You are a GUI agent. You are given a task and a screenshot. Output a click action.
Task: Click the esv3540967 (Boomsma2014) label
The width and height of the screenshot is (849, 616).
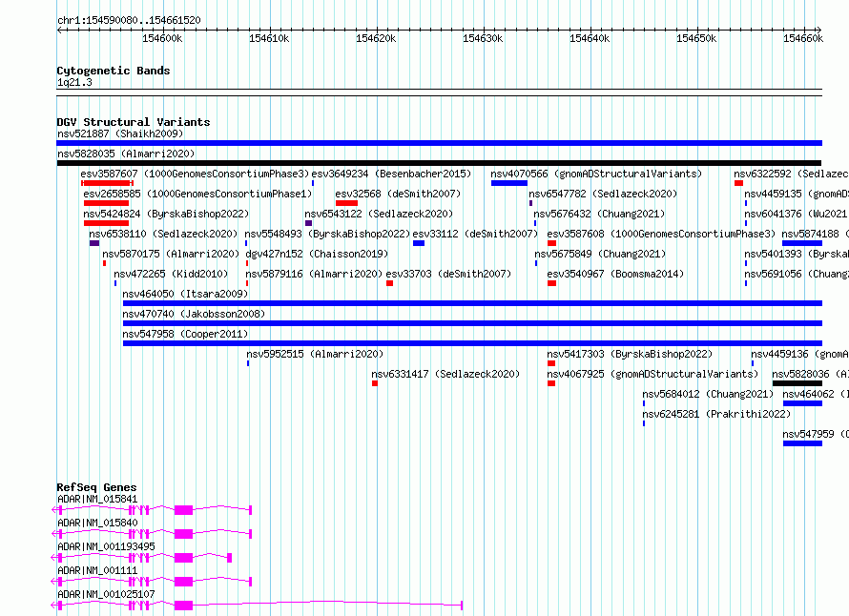[615, 274]
